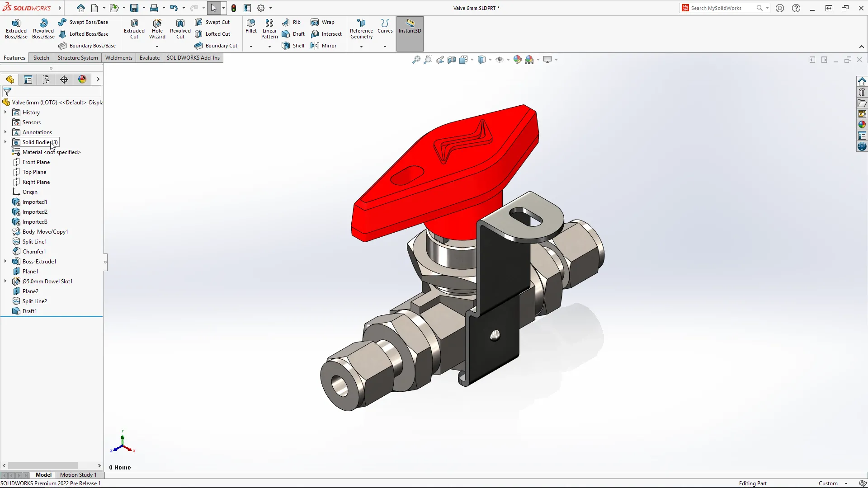Click the Search MySolidWorks field
This screenshot has width=868, height=488.
(719, 8)
